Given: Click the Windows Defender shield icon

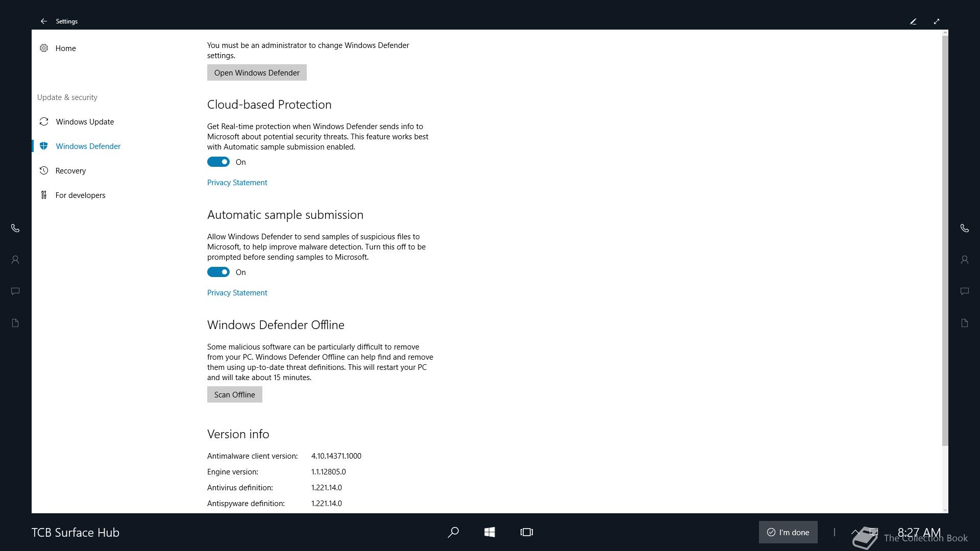Looking at the screenshot, I should coord(44,146).
